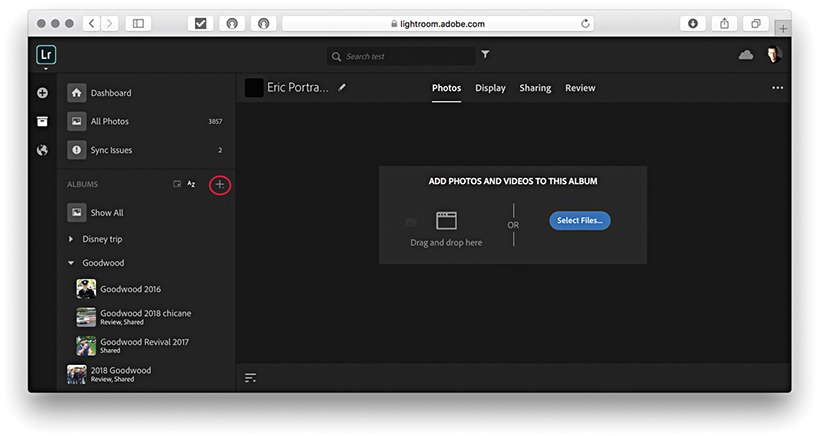Switch to the Photos tab

[447, 88]
